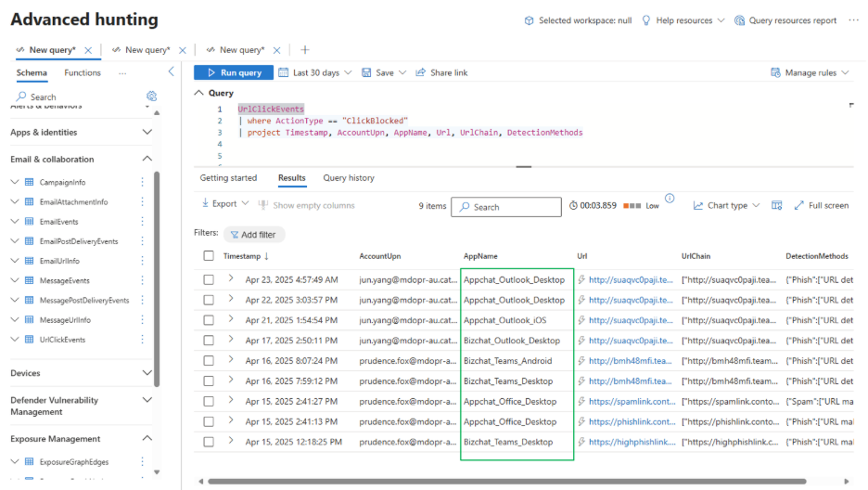This screenshot has height=490, width=868.
Task: Run the query
Action: click(234, 72)
